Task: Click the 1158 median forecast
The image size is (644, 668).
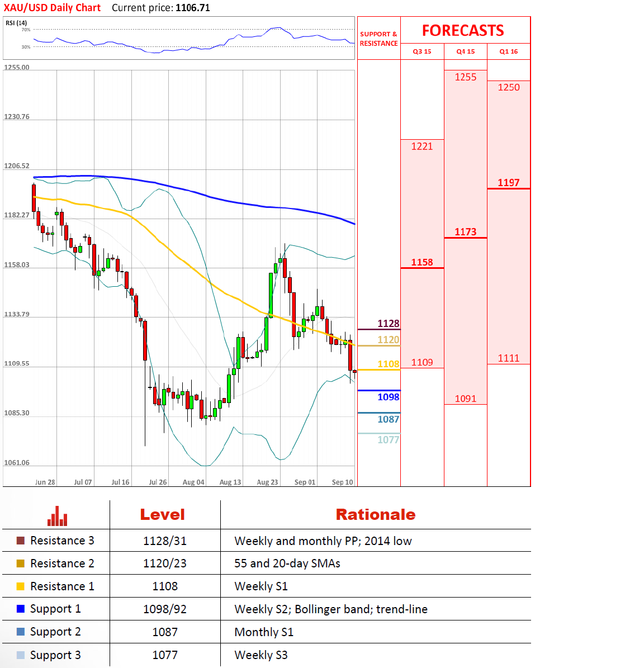Action: pyautogui.click(x=422, y=262)
